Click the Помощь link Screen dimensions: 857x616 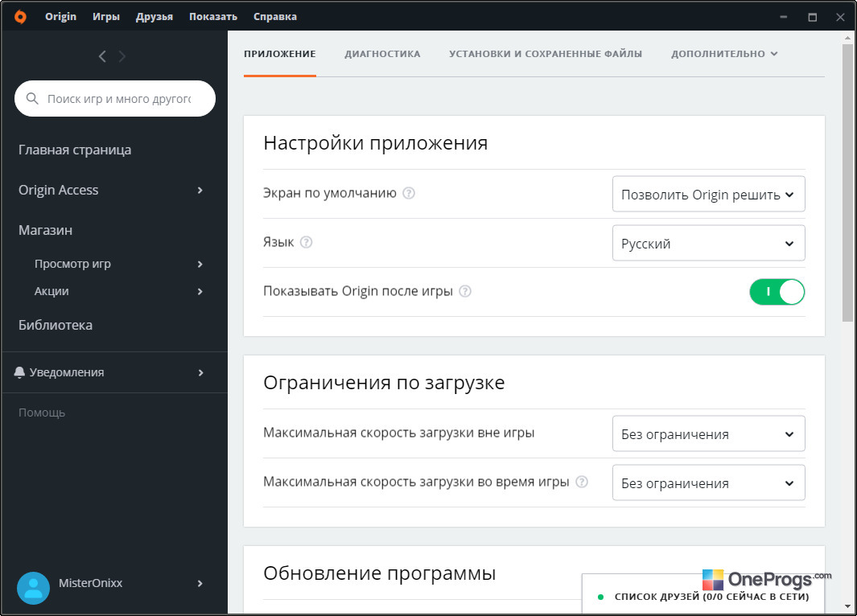[42, 413]
